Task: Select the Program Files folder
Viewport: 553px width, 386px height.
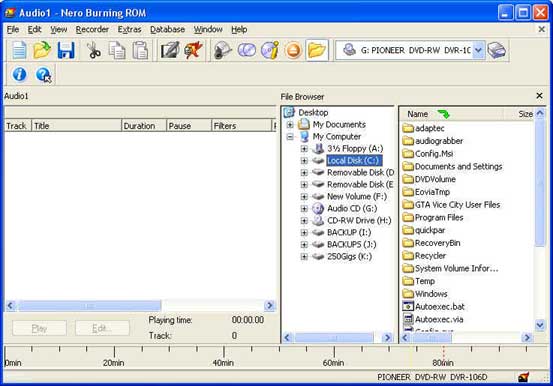Action: pos(439,217)
